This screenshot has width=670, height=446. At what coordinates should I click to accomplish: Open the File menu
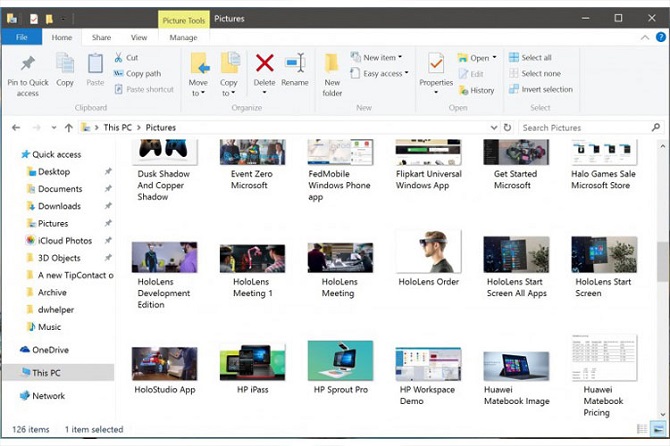coord(22,37)
